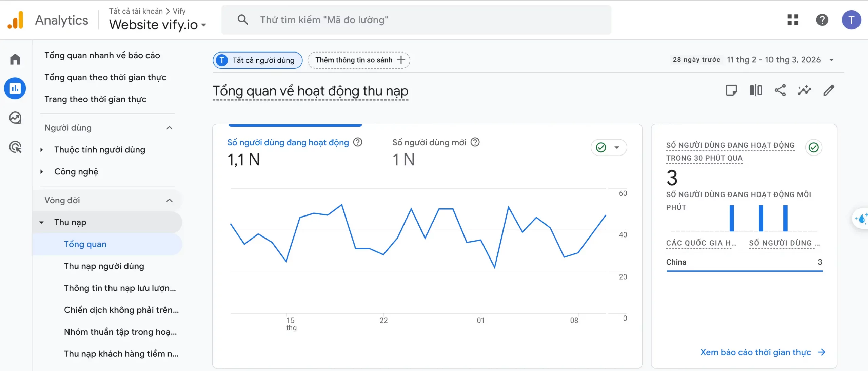Toggle the 'Tất cả người dùng' segment chip
The width and height of the screenshot is (868, 371).
coord(257,60)
